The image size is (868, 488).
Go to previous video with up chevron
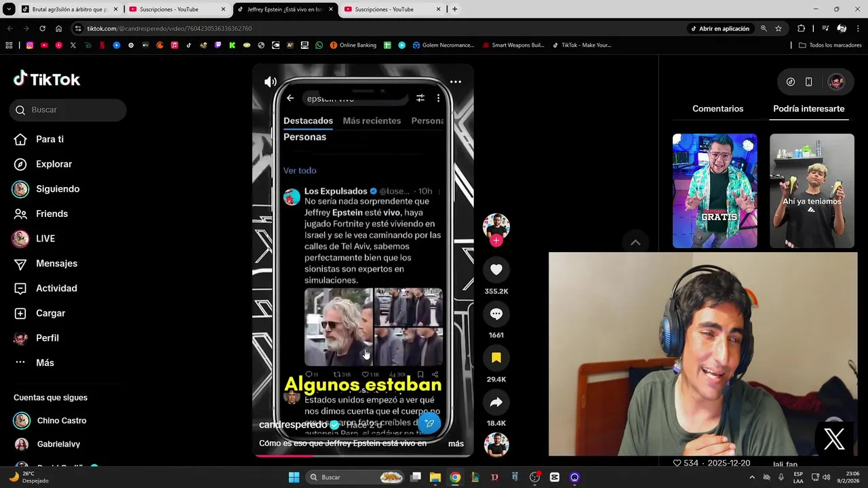635,243
